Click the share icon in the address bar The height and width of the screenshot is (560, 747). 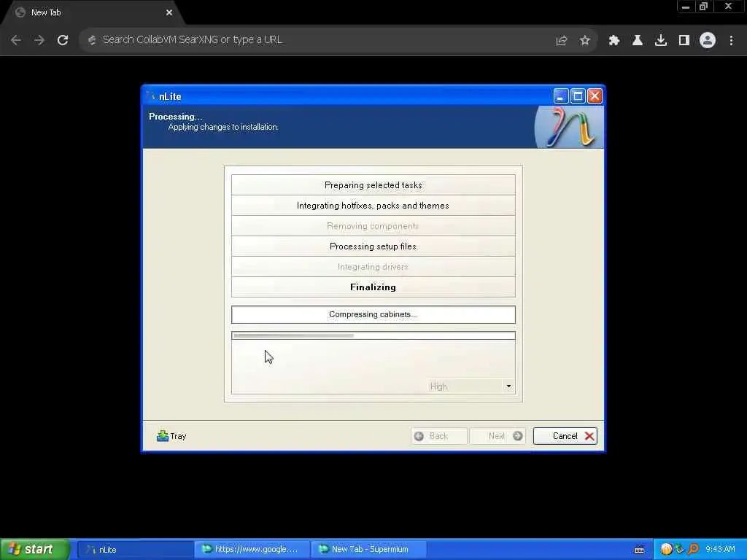(x=561, y=41)
